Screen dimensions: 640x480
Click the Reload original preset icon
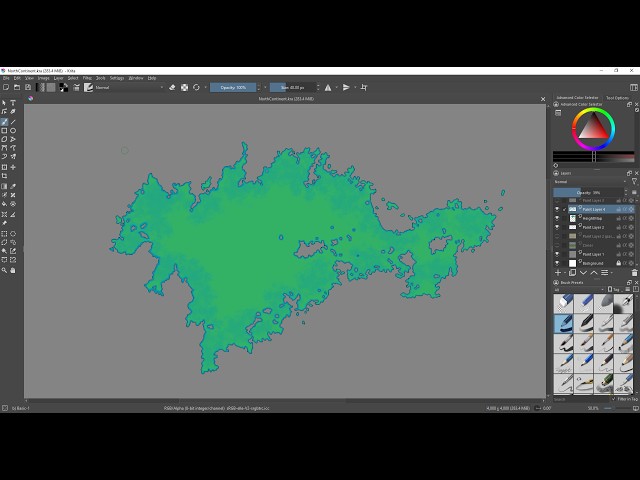tap(196, 87)
